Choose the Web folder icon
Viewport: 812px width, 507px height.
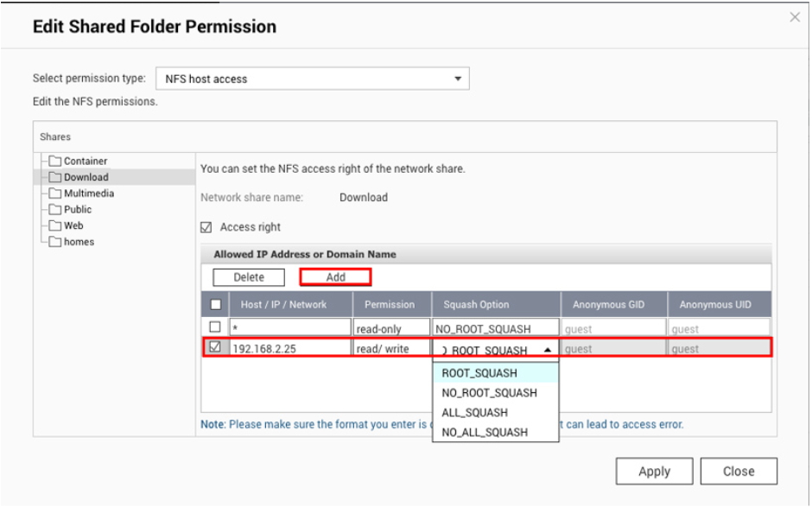pos(55,225)
